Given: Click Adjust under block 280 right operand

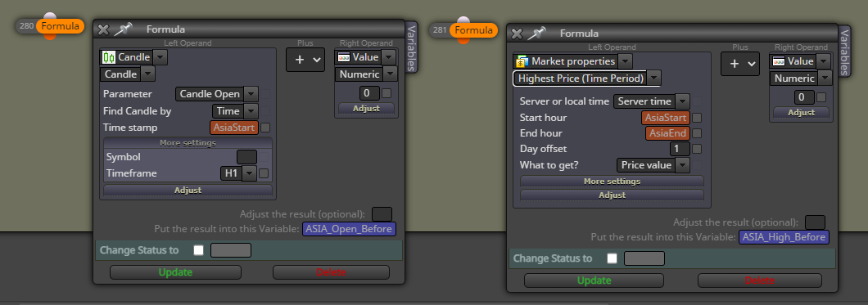Looking at the screenshot, I should [x=367, y=108].
